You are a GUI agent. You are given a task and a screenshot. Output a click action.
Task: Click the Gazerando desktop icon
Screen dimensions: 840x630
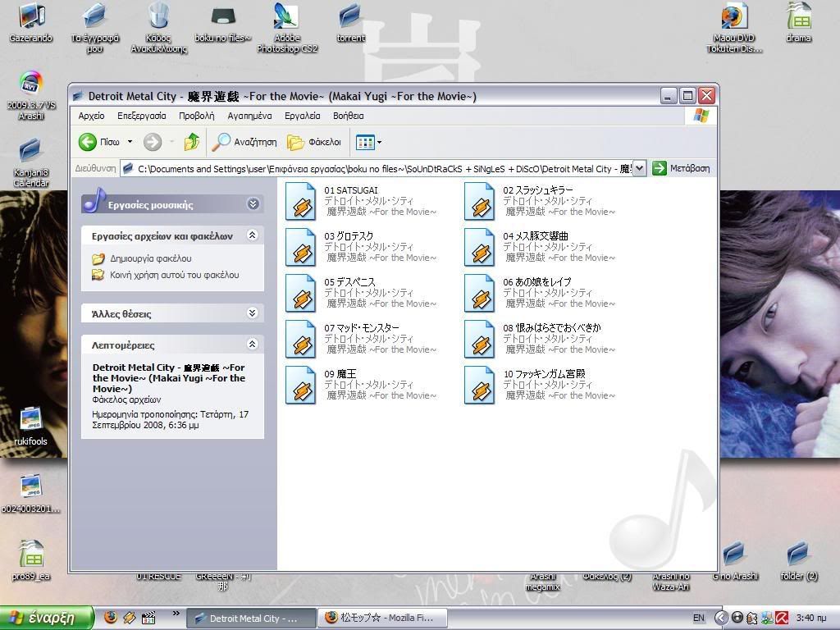31,22
